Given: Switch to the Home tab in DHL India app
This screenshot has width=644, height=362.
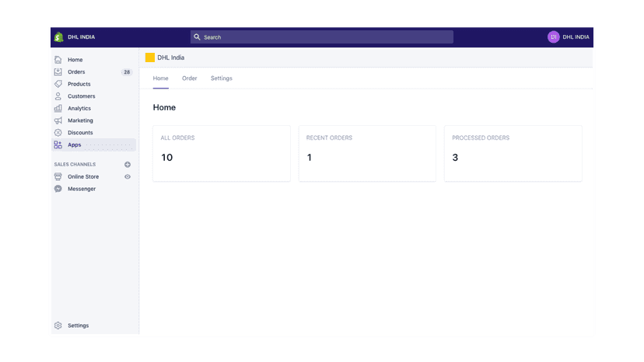Looking at the screenshot, I should pos(160,78).
